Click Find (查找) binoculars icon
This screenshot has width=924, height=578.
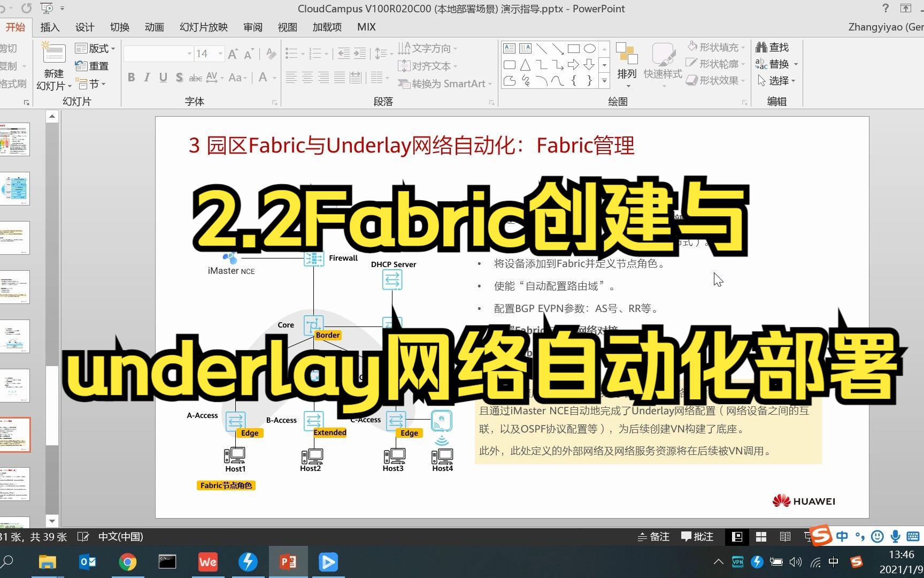tap(761, 47)
